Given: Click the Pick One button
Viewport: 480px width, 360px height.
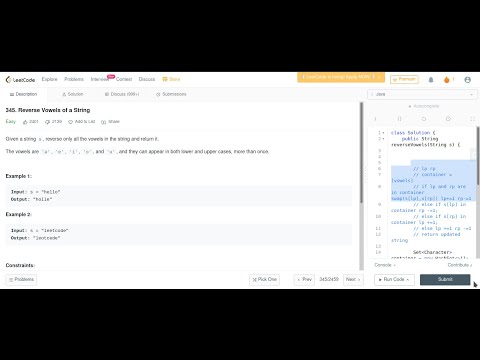Looking at the screenshot, I should click(x=264, y=279).
